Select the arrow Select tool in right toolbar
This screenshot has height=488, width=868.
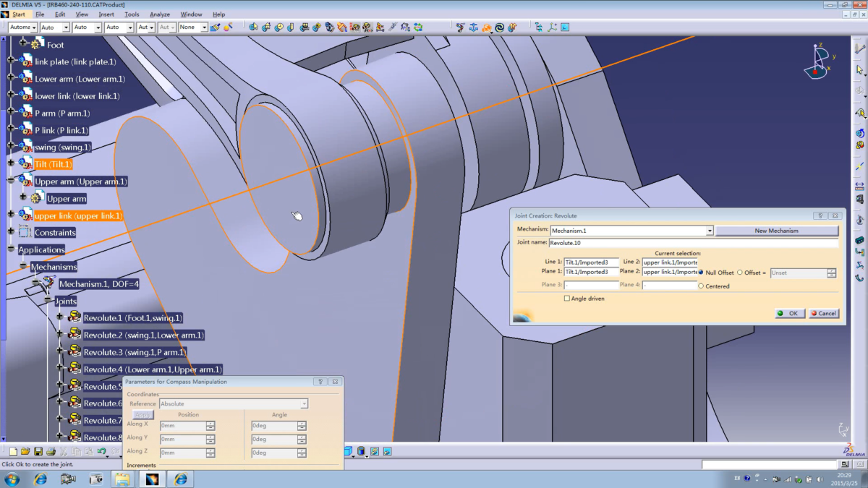(860, 70)
